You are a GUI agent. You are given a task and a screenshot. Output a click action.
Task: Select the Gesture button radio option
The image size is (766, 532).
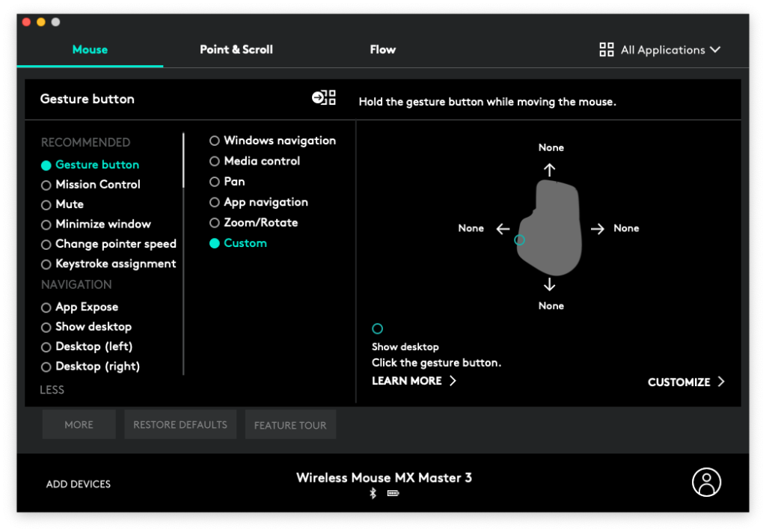point(91,165)
